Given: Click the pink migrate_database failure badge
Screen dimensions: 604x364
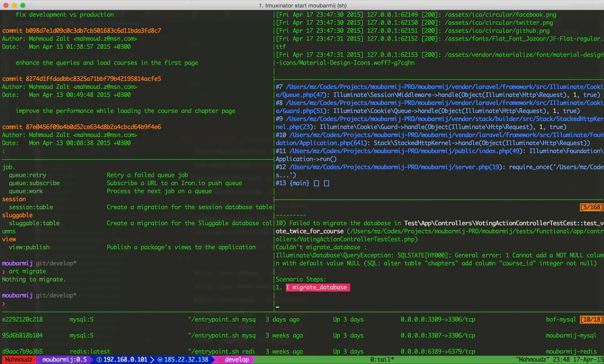Looking at the screenshot, I should pyautogui.click(x=317, y=287).
